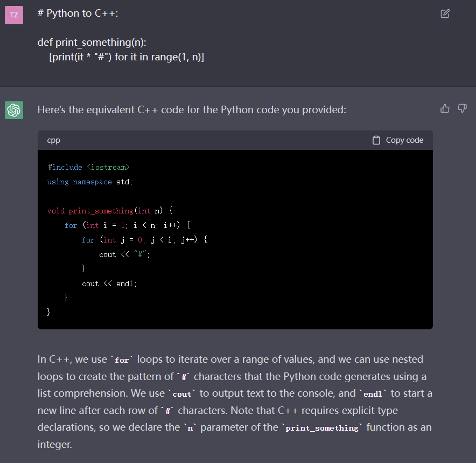This screenshot has width=476, height=463.
Task: Toggle the thumbs up rating for this answer
Action: coord(444,108)
